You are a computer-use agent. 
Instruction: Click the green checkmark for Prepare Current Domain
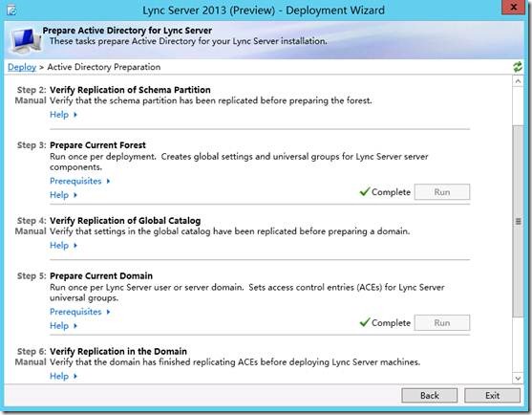click(x=365, y=322)
